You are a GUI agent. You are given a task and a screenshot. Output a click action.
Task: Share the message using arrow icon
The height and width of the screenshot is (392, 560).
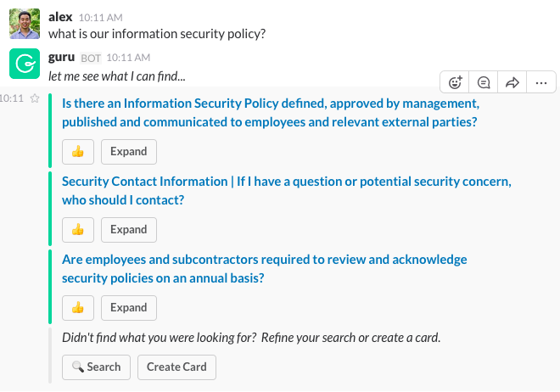[512, 82]
